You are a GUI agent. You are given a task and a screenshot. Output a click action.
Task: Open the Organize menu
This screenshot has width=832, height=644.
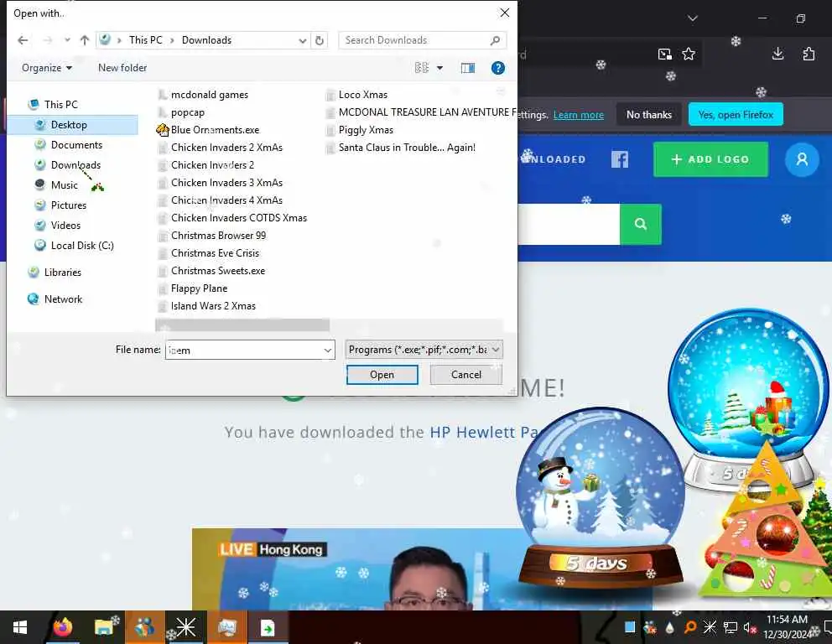click(x=47, y=68)
